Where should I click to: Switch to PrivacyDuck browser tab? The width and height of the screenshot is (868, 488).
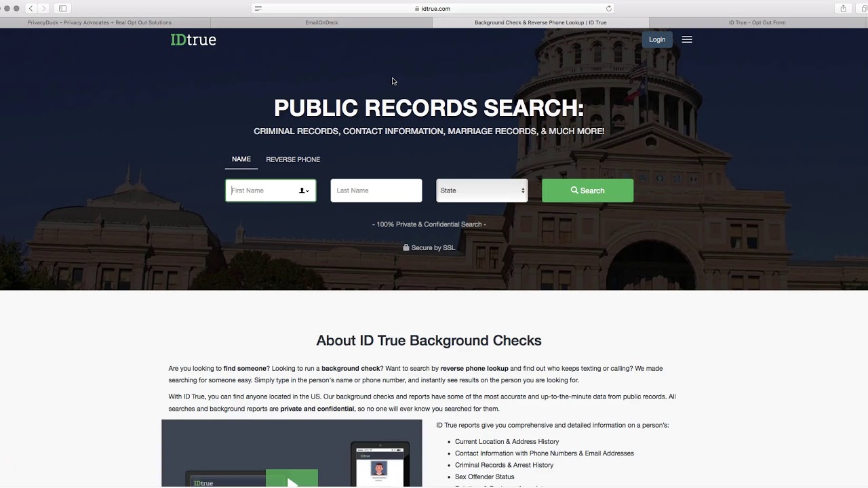coord(100,22)
